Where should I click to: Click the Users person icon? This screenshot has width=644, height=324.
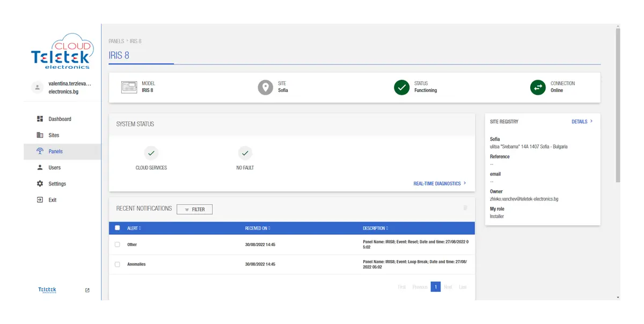click(40, 167)
